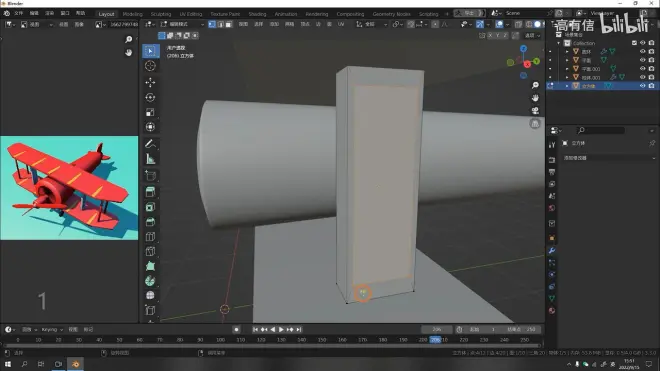The width and height of the screenshot is (660, 371).
Task: Select the Rotate tool
Action: [150, 97]
